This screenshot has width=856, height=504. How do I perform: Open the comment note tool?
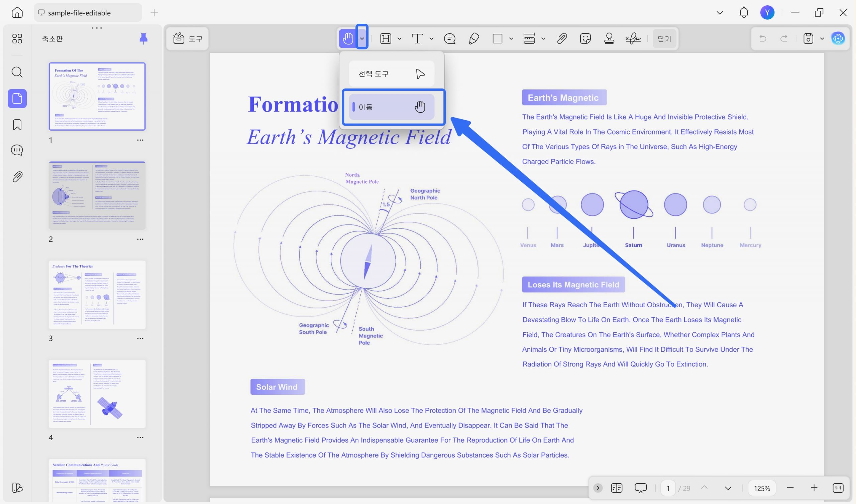pos(450,39)
